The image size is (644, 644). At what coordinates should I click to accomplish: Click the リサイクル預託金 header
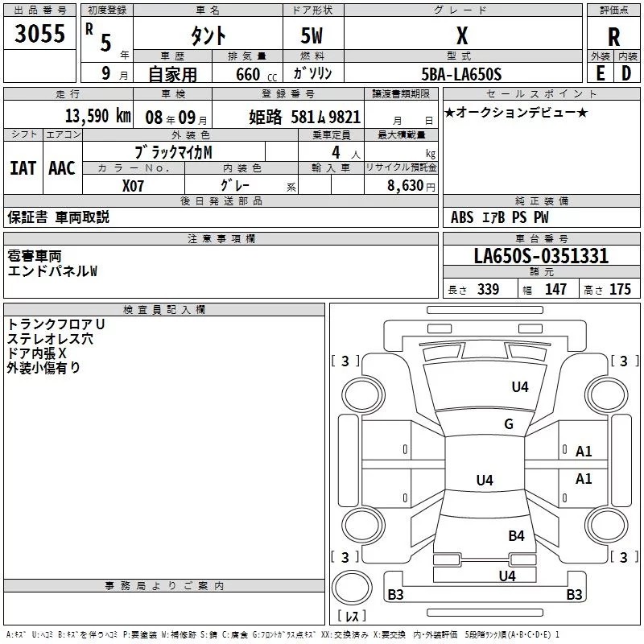coord(401,167)
